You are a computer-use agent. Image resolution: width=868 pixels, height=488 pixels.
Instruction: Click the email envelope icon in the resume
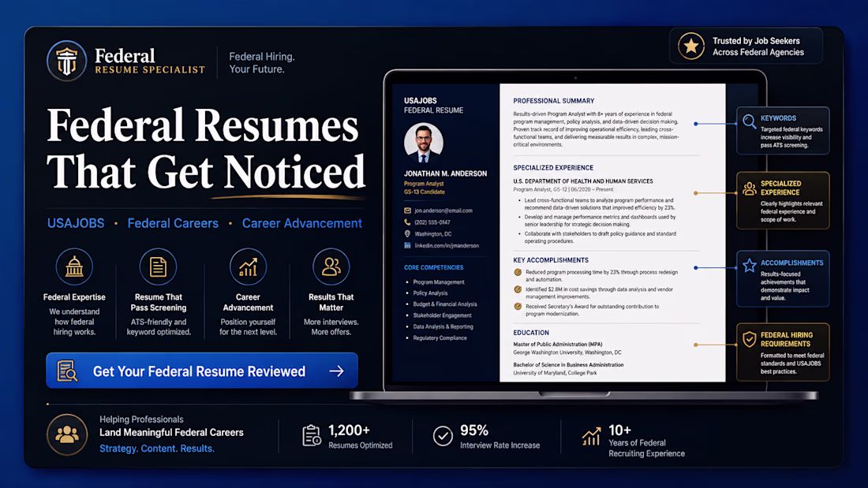(x=407, y=210)
